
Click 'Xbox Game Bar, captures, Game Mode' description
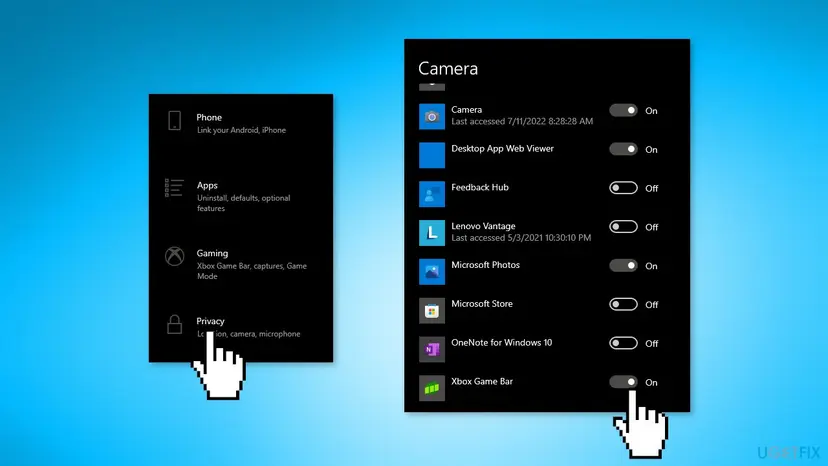pyautogui.click(x=251, y=271)
